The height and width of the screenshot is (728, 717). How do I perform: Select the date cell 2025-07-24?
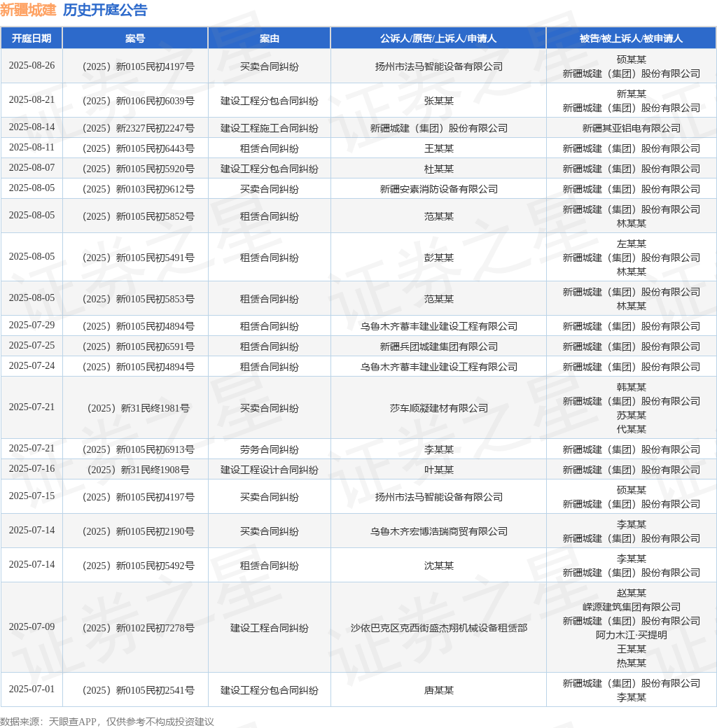click(32, 366)
